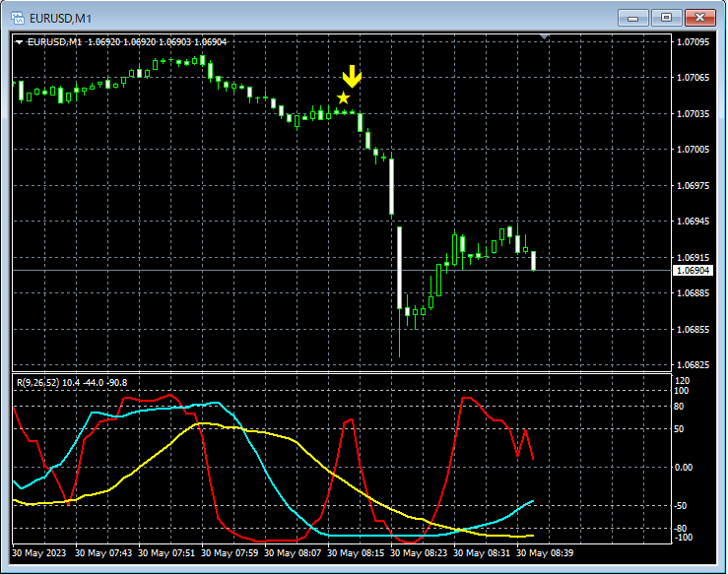Open the chart dropdown triangle beside EURUSD,M1
The image size is (728, 574).
click(x=19, y=42)
